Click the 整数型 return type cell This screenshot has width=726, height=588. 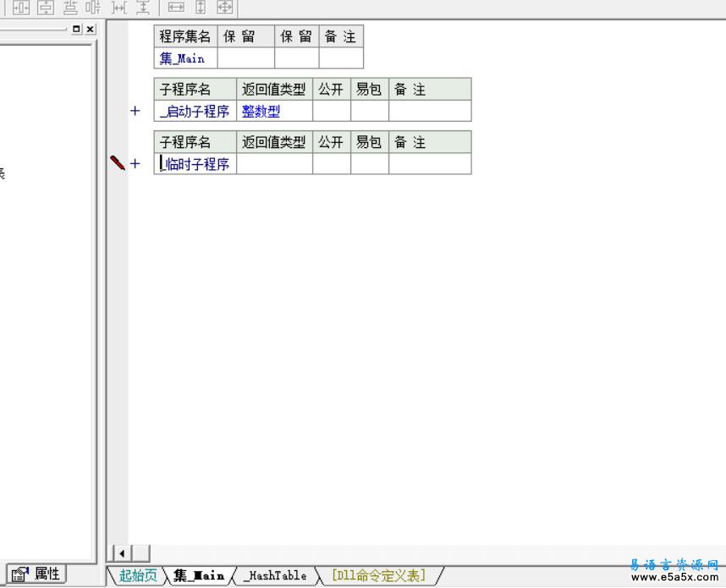coord(274,111)
